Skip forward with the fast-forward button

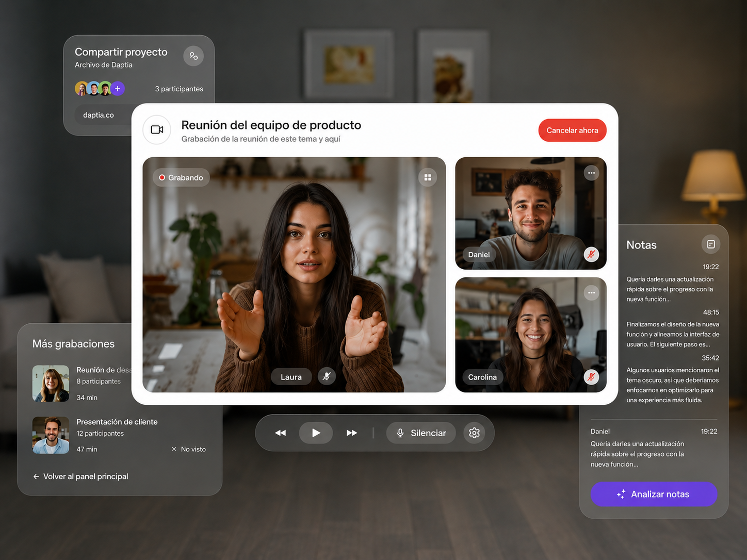352,433
